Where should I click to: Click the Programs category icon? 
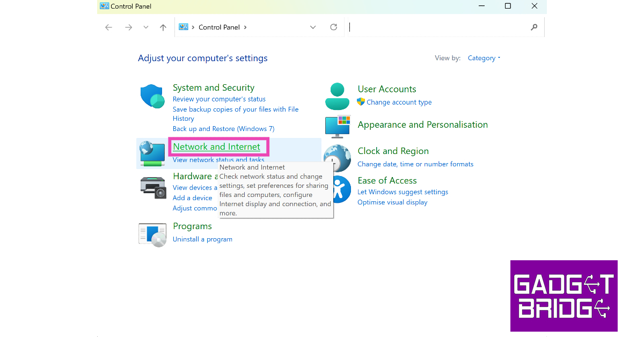[152, 235]
